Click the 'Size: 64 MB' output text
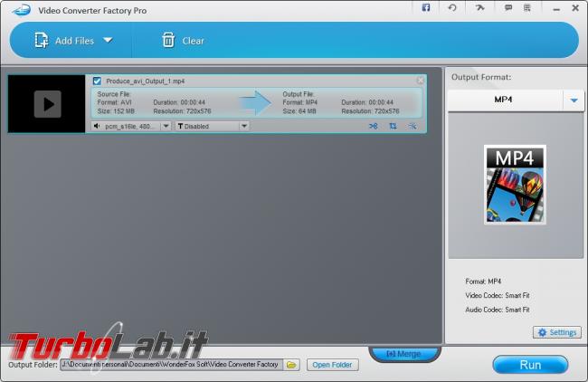Screen dimensions: 588x382 299,111
